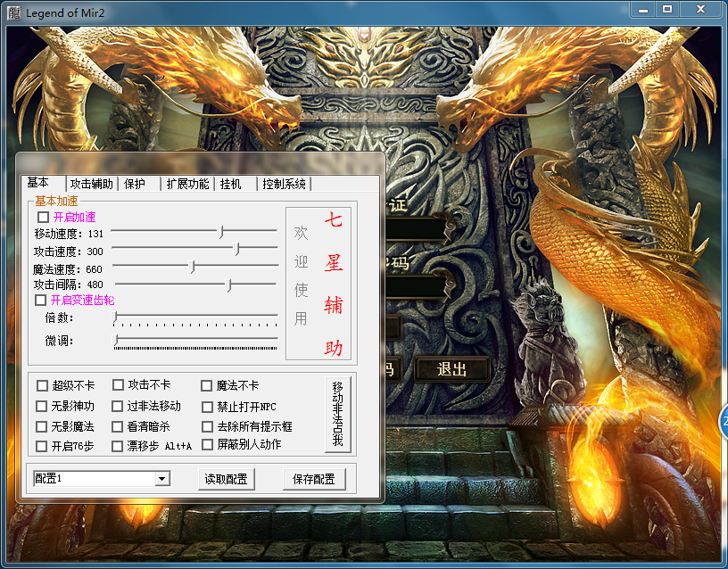Viewport: 728px width, 569px height.
Task: Click the 基本加速 group label
Action: click(x=56, y=201)
